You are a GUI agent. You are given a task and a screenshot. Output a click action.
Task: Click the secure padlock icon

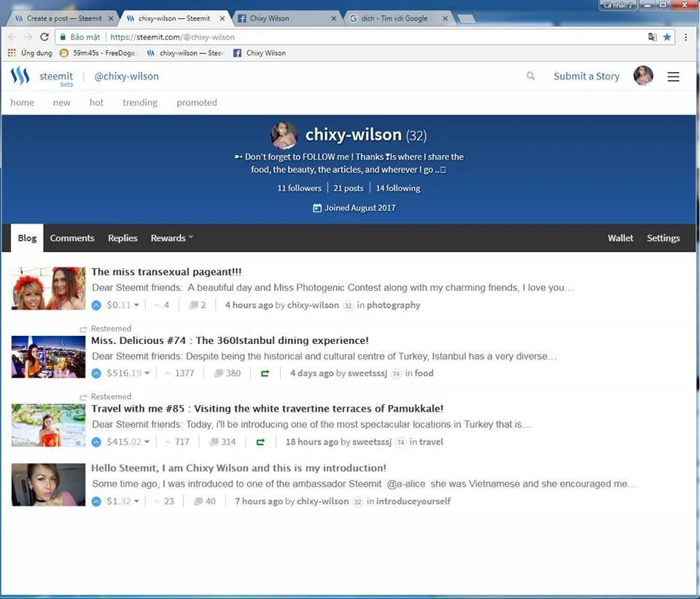(x=63, y=37)
